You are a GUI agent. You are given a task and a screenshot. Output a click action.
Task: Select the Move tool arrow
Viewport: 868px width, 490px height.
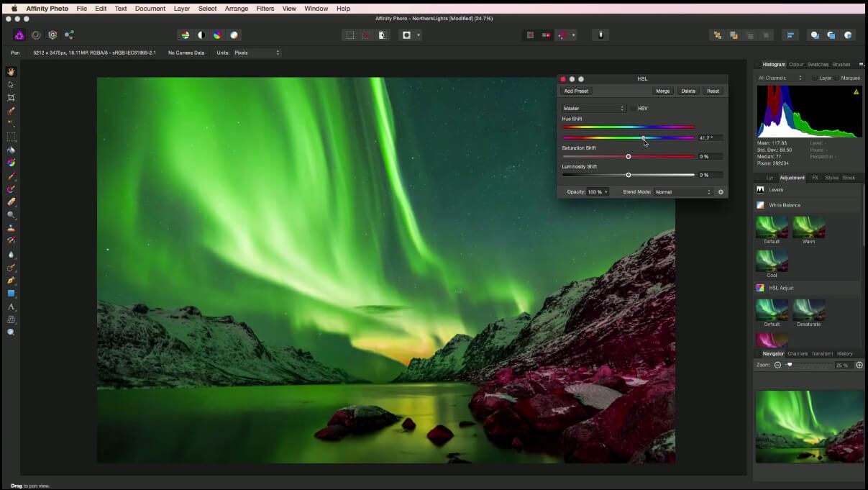click(11, 84)
